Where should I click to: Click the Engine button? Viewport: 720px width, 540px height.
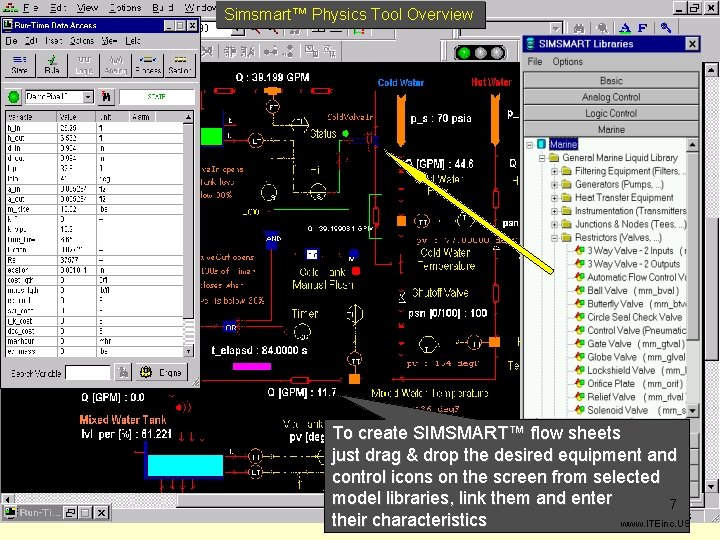[161, 372]
